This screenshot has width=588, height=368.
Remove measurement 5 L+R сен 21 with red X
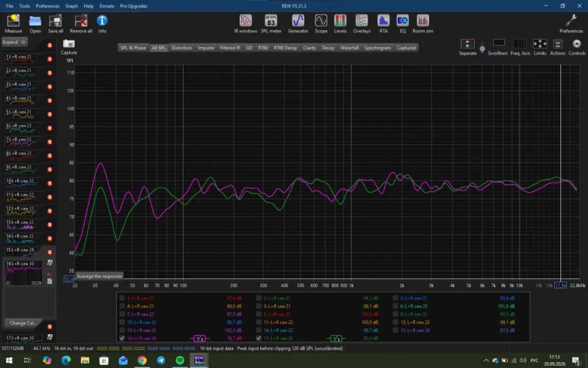tap(49, 115)
